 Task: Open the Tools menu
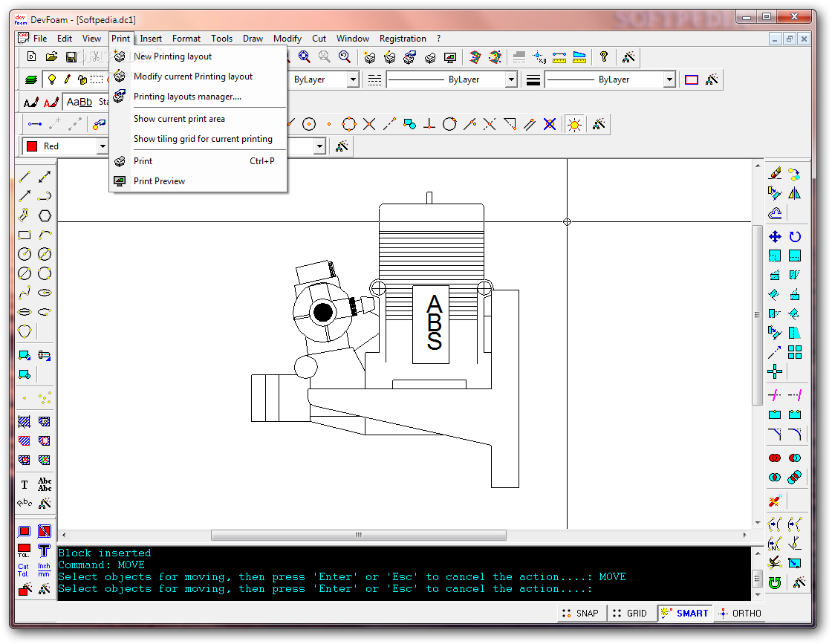pos(221,39)
